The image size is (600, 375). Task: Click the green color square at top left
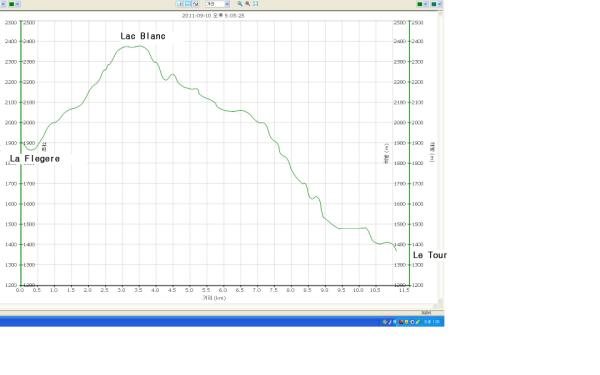pos(11,4)
